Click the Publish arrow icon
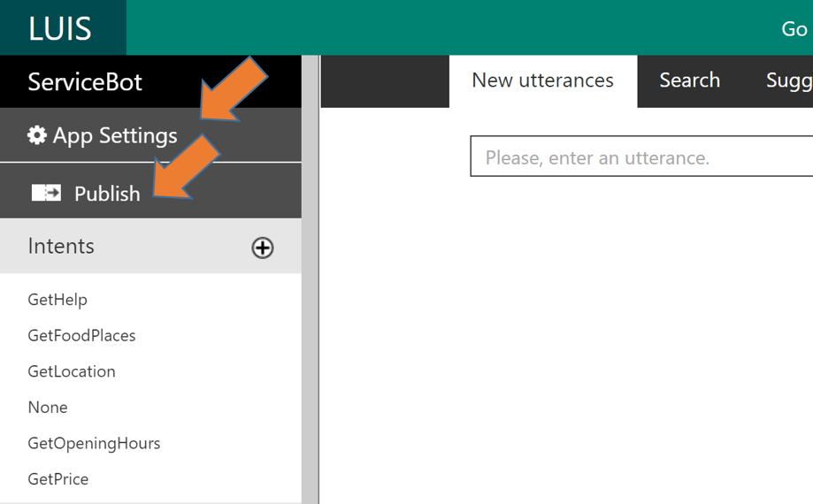 [46, 194]
